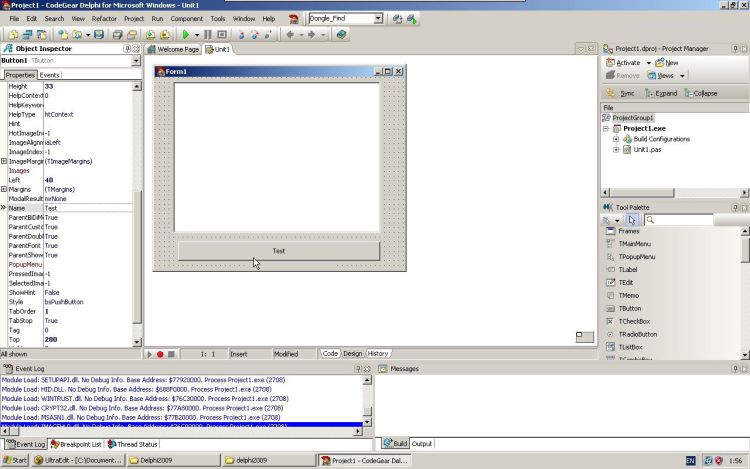
Task: Click the Output tab in Messages panel
Action: point(422,444)
